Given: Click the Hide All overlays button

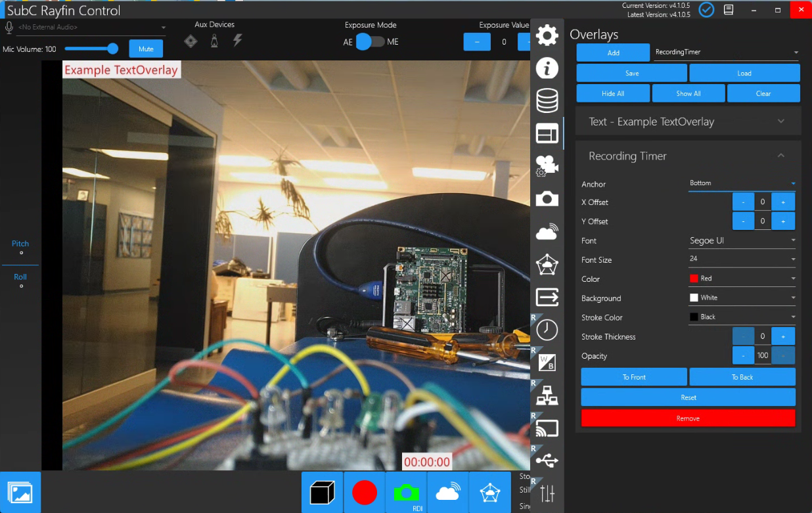Looking at the screenshot, I should click(x=613, y=93).
